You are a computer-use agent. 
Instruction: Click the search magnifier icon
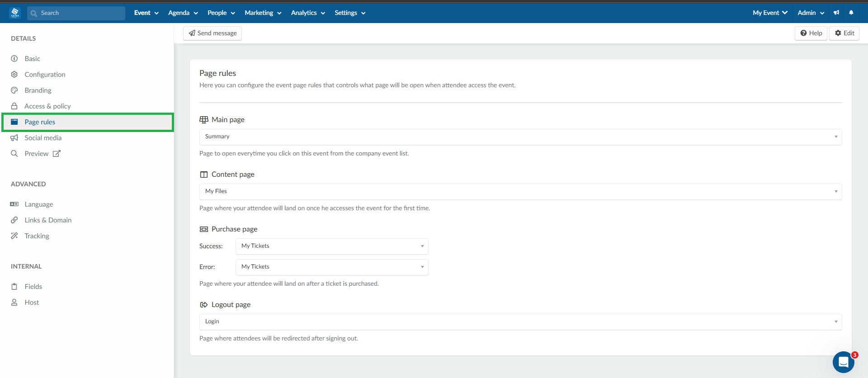click(34, 13)
